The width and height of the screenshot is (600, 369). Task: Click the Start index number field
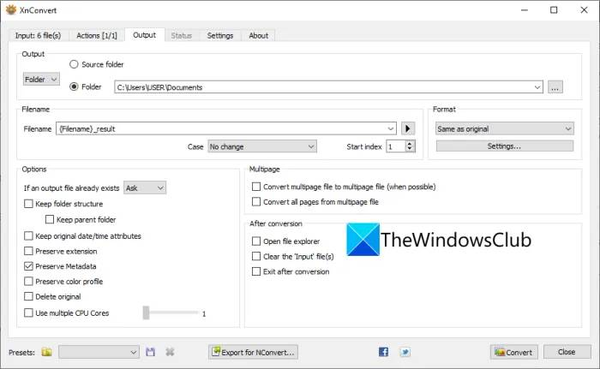coord(396,147)
